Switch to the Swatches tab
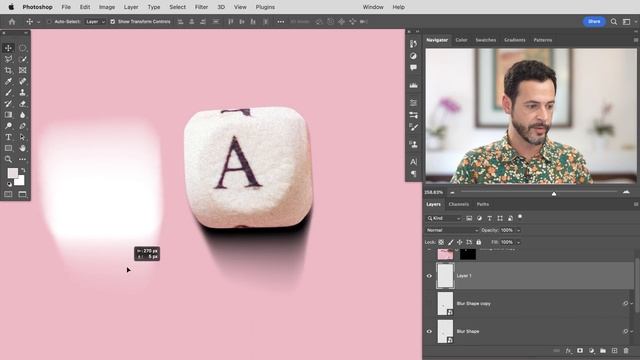The width and height of the screenshot is (640, 360). pyautogui.click(x=486, y=40)
